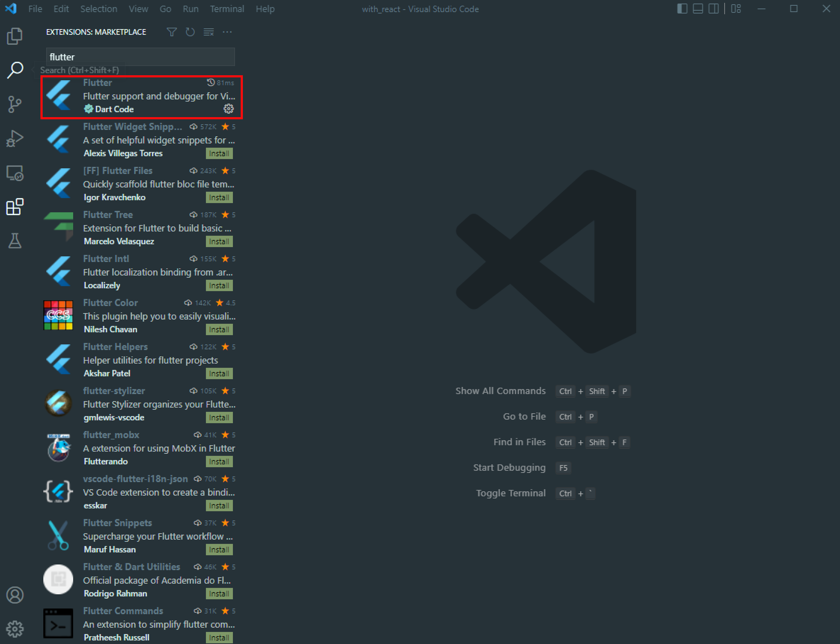Open the Remote Explorer view
Image resolution: width=840 pixels, height=644 pixels.
tap(15, 173)
